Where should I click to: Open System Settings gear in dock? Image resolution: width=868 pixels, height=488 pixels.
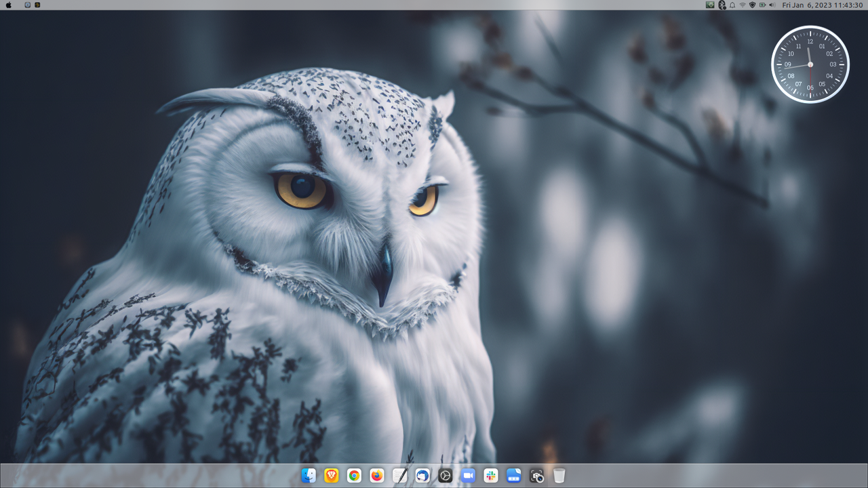click(445, 476)
